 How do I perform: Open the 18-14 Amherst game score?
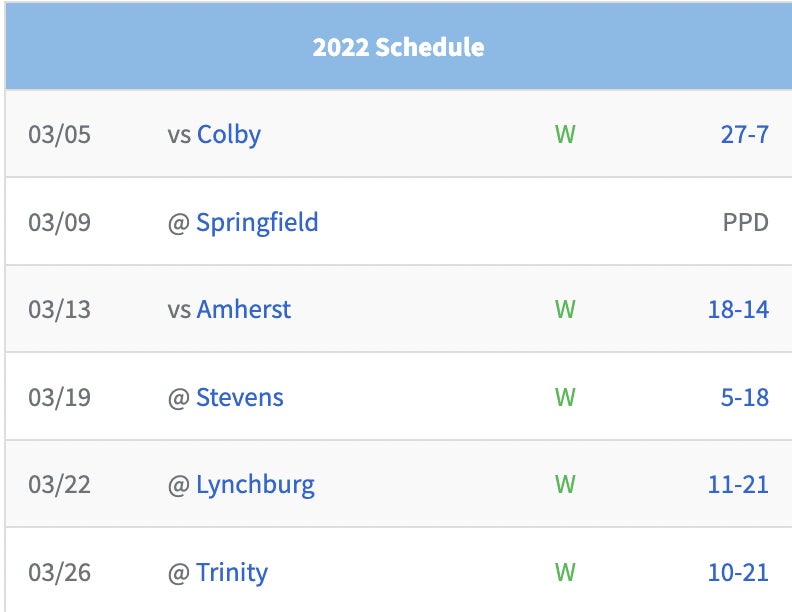pyautogui.click(x=738, y=309)
